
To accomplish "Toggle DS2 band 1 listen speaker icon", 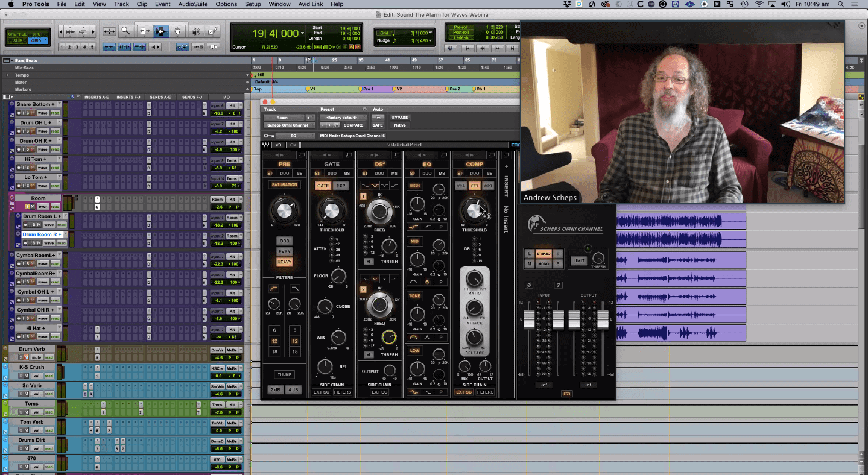I will [x=367, y=262].
